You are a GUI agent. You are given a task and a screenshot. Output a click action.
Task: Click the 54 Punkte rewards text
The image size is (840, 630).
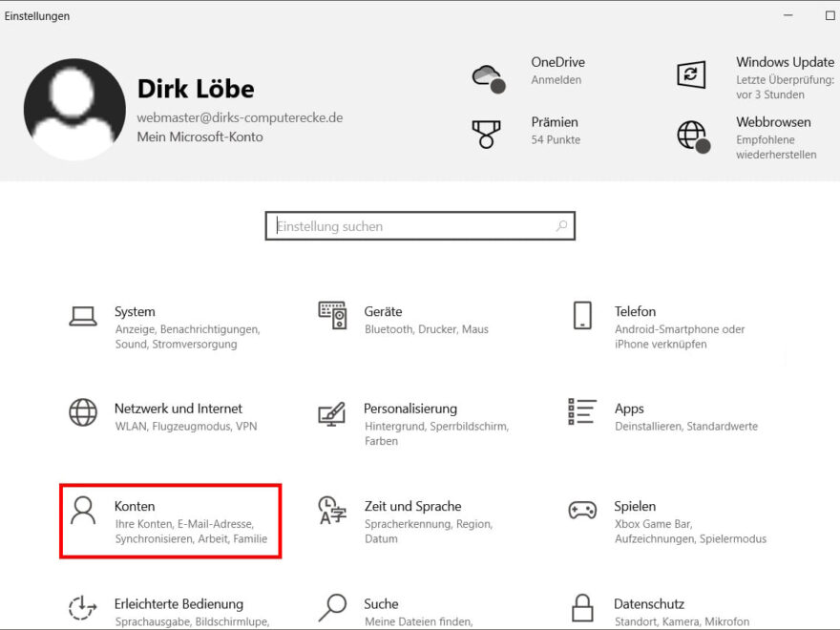(556, 139)
